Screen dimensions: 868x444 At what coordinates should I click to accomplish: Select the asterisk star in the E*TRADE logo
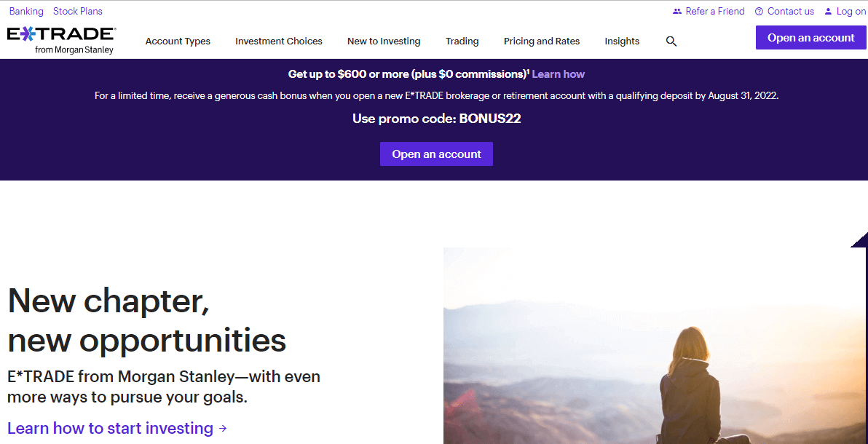pyautogui.click(x=27, y=32)
